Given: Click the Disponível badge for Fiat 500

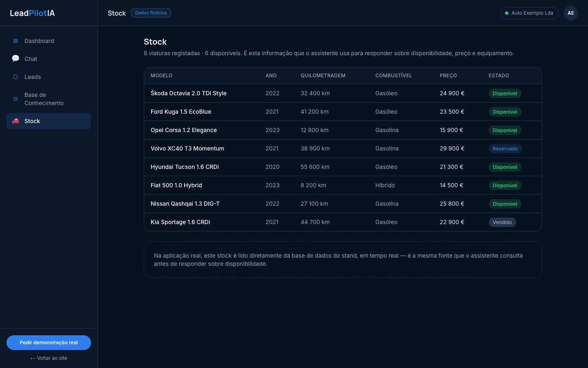Looking at the screenshot, I should pos(505,186).
